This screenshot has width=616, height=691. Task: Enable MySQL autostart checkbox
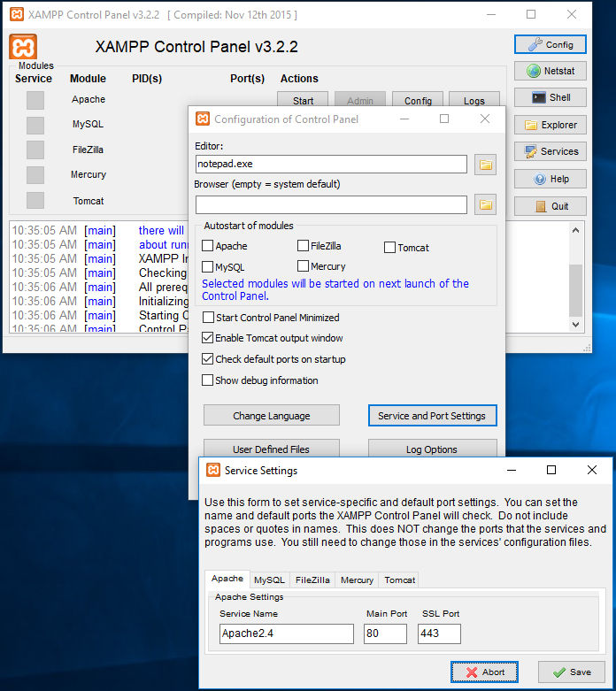coord(208,266)
